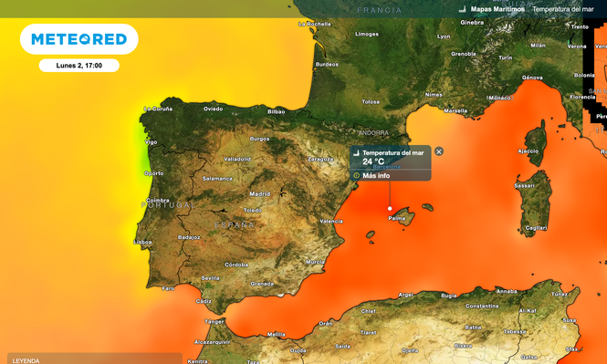Click the Zaragoza city label
607x364 pixels.
(320, 159)
